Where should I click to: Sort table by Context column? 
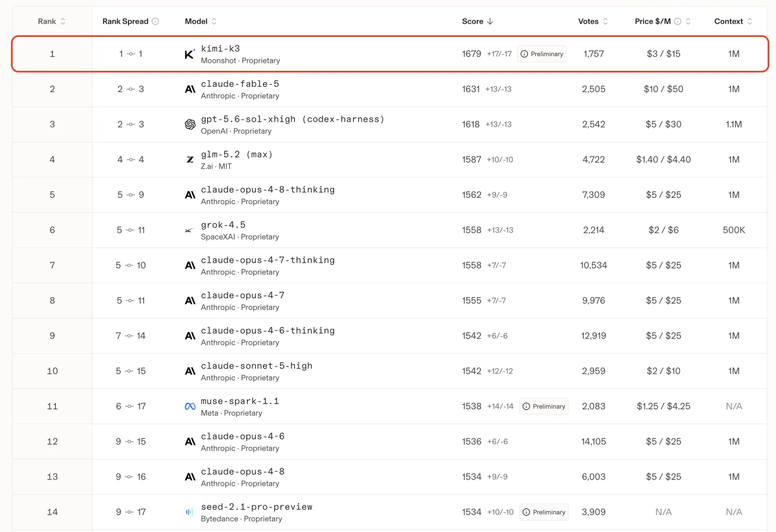tap(733, 21)
